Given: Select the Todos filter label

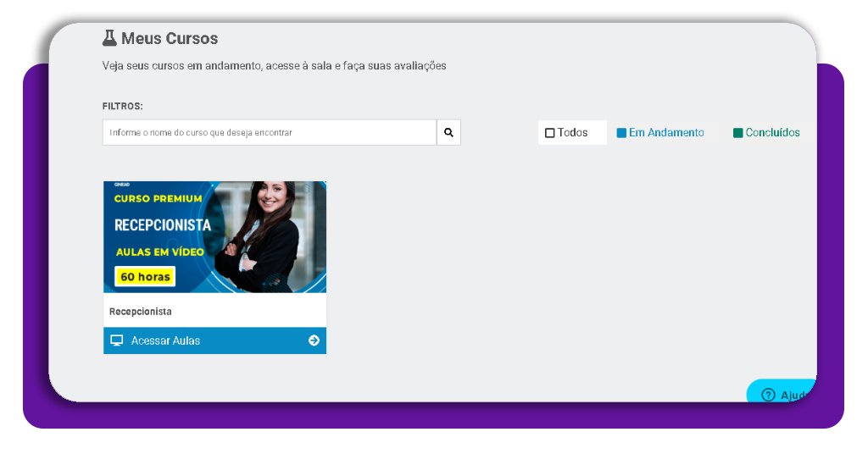Looking at the screenshot, I should click(573, 133).
